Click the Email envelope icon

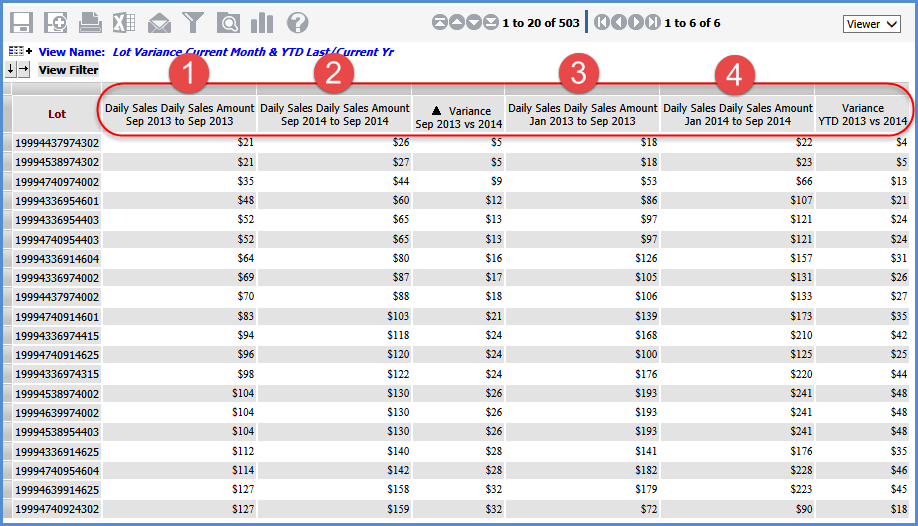point(159,22)
